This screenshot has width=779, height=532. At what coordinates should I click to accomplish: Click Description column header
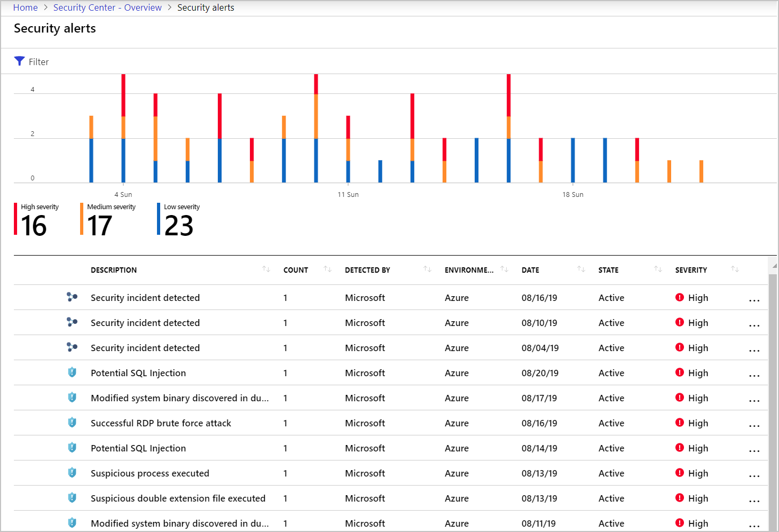(x=114, y=270)
